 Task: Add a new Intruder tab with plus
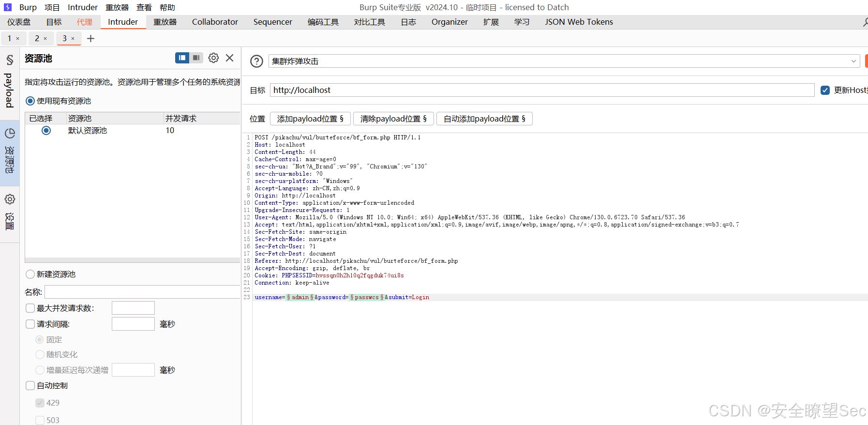click(x=90, y=39)
